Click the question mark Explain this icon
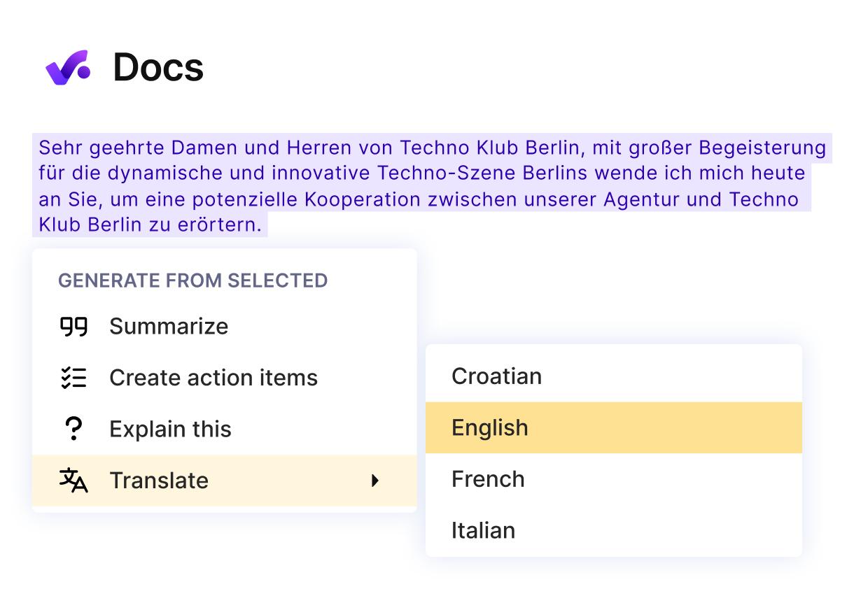This screenshot has width=868, height=589. coord(73,428)
